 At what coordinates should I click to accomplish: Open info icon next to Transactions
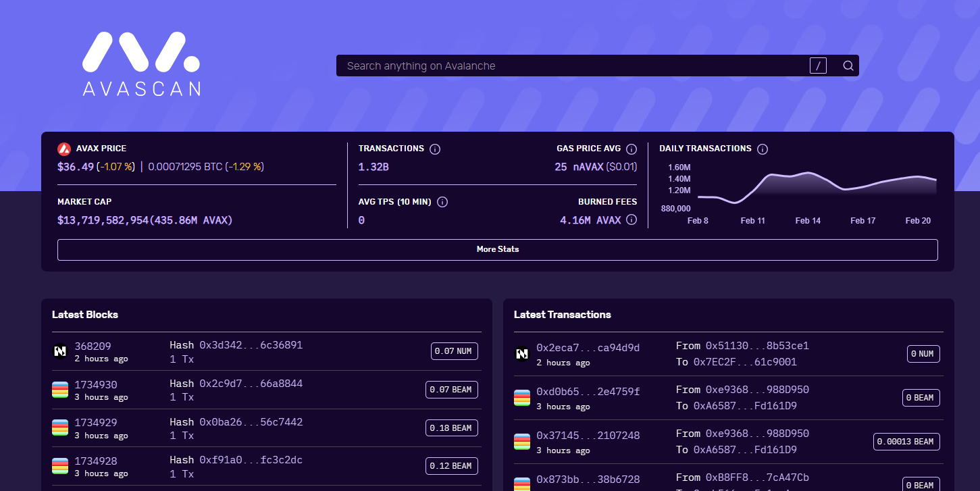pos(435,149)
